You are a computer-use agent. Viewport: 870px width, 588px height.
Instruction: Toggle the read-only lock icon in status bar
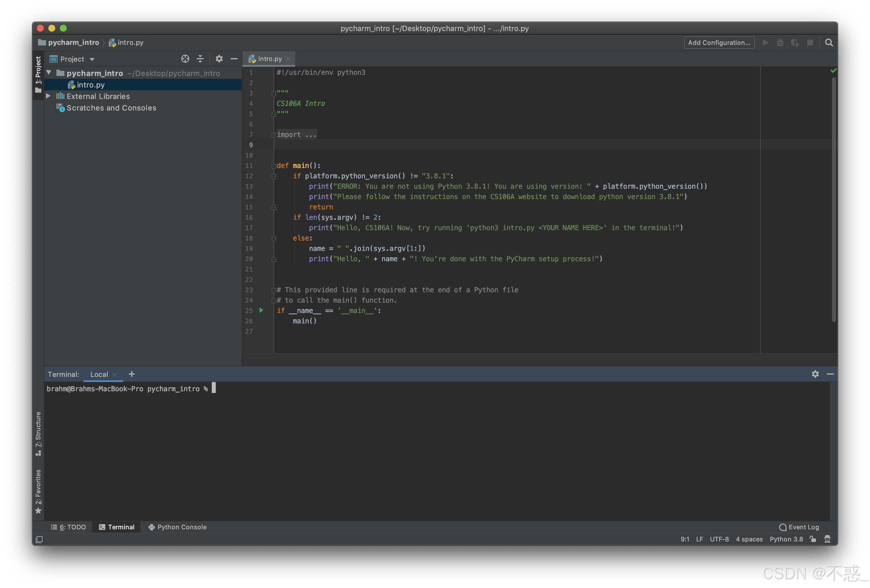coord(813,539)
